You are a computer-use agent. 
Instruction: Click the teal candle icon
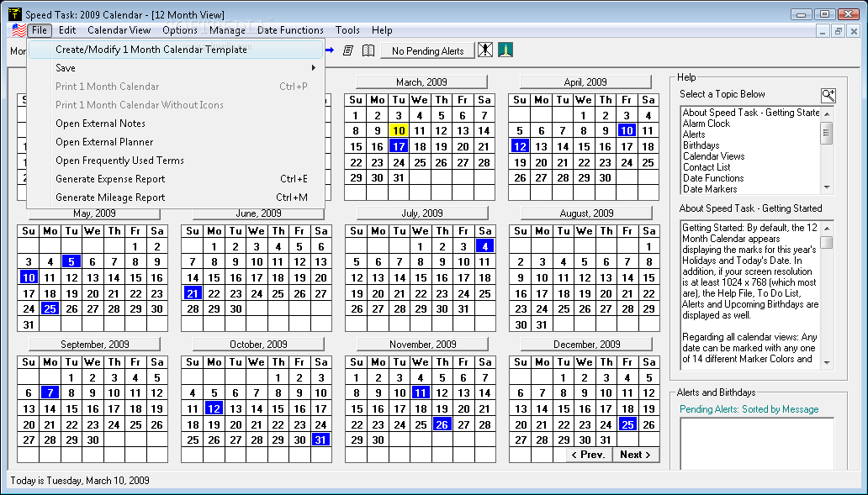pos(505,50)
